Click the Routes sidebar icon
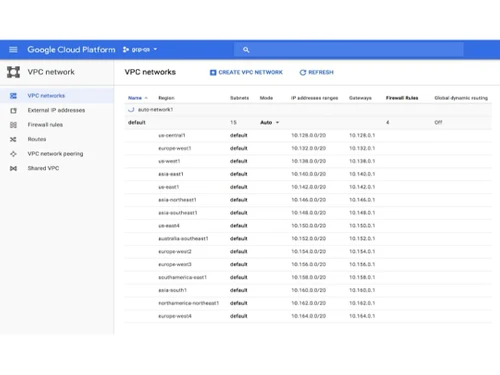The image size is (500, 375). pyautogui.click(x=13, y=139)
